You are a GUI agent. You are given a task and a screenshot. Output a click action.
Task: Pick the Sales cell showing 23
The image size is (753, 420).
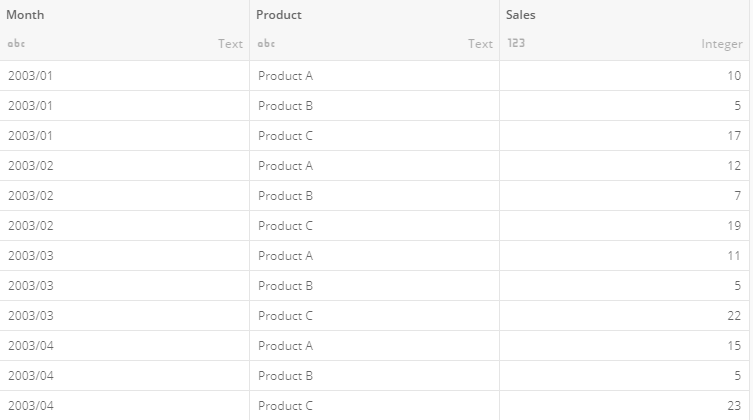pos(734,406)
